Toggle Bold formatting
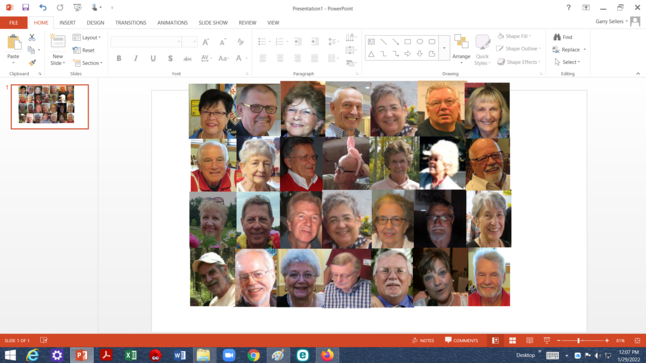Viewport: 646px width, 363px height. pos(119,59)
